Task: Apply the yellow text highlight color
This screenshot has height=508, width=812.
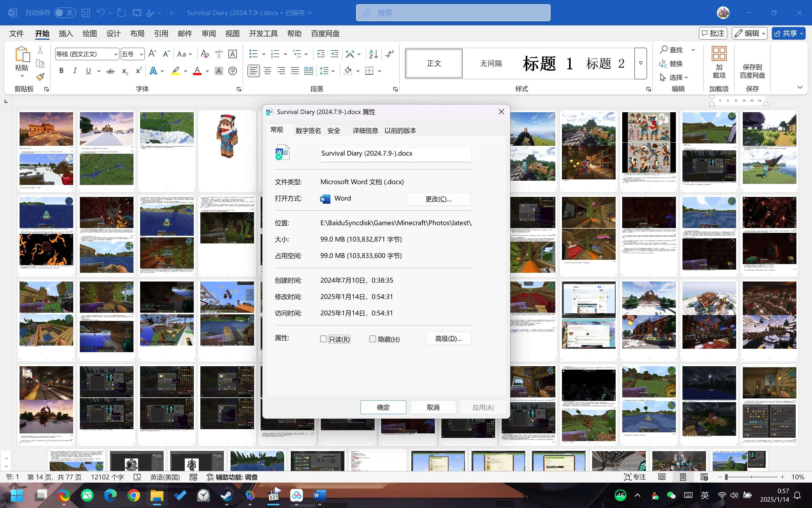Action: click(175, 71)
